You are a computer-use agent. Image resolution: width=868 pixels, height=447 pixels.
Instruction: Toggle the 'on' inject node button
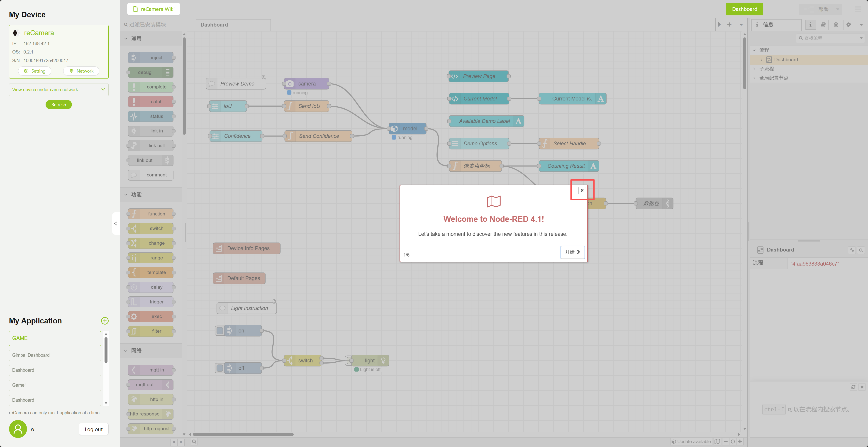point(220,330)
